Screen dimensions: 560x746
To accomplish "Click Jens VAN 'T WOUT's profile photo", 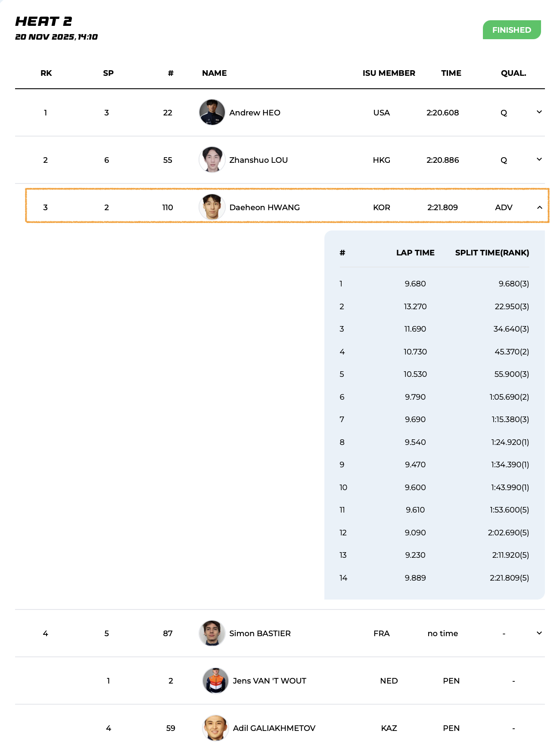I will click(215, 681).
